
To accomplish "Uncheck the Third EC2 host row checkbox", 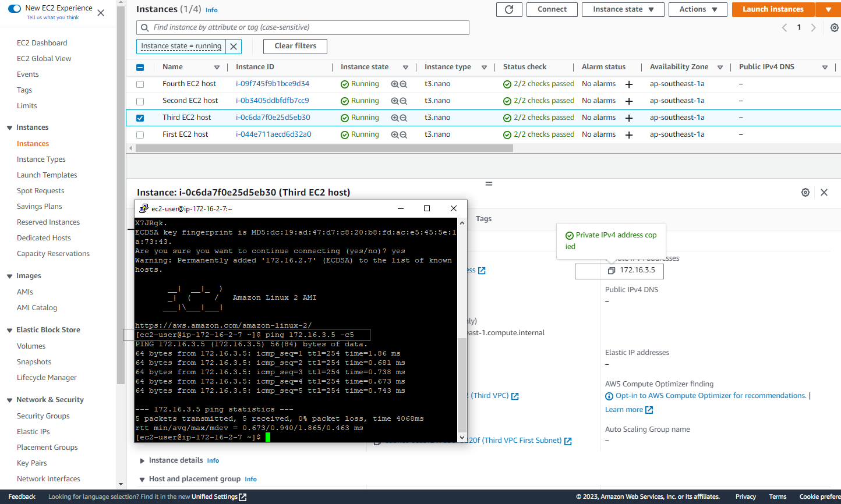I will coord(140,118).
